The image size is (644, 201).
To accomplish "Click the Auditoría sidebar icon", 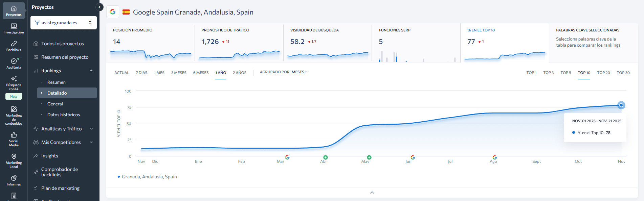I will [14, 64].
